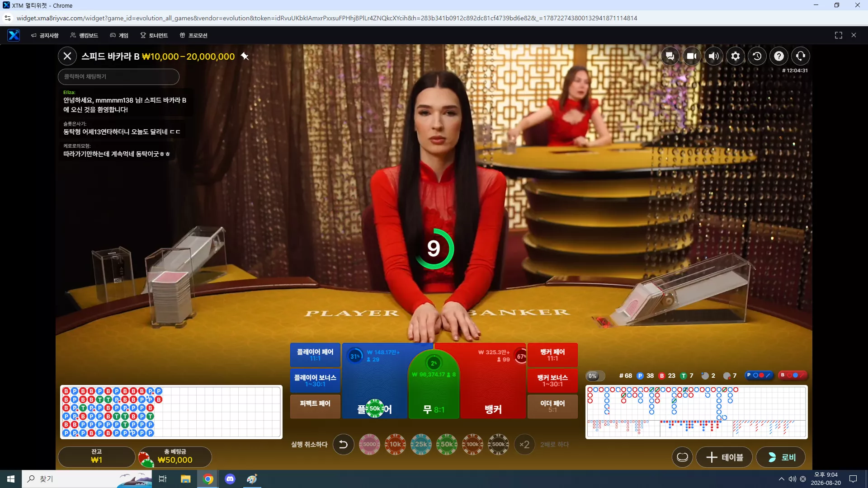Bet on 플레이어 페어 11:1
This screenshot has height=488, width=868.
click(315, 355)
